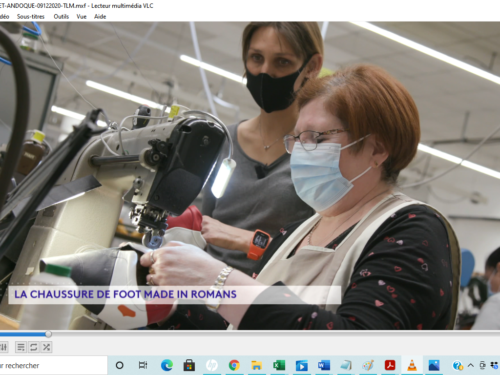Toggle loop repeat mode button
The height and width of the screenshot is (375, 500).
pos(33,347)
